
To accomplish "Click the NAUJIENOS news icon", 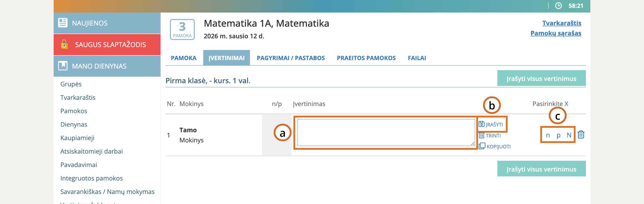I will pos(63,23).
